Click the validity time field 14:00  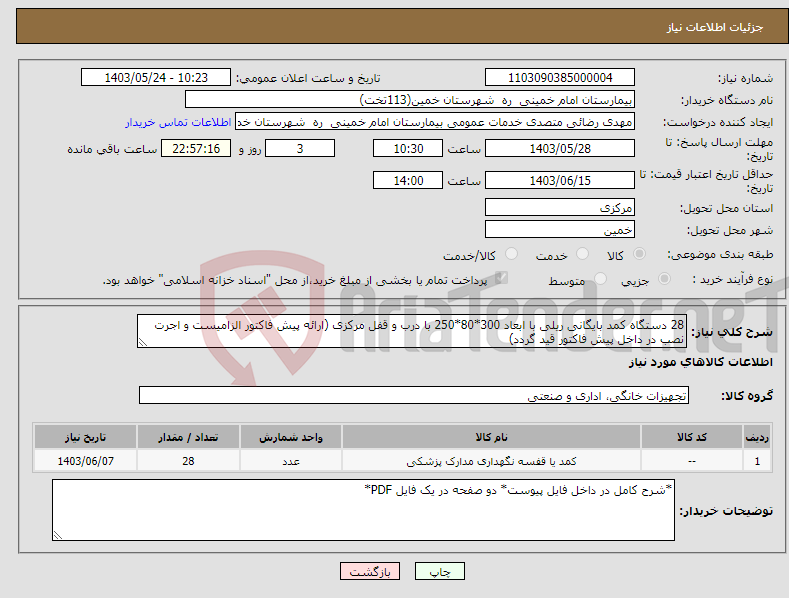click(x=408, y=180)
